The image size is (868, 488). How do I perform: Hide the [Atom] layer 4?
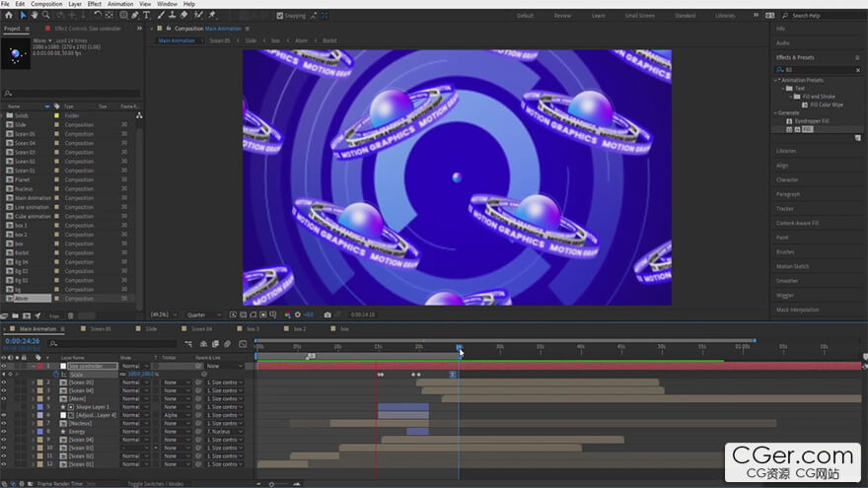[x=4, y=398]
